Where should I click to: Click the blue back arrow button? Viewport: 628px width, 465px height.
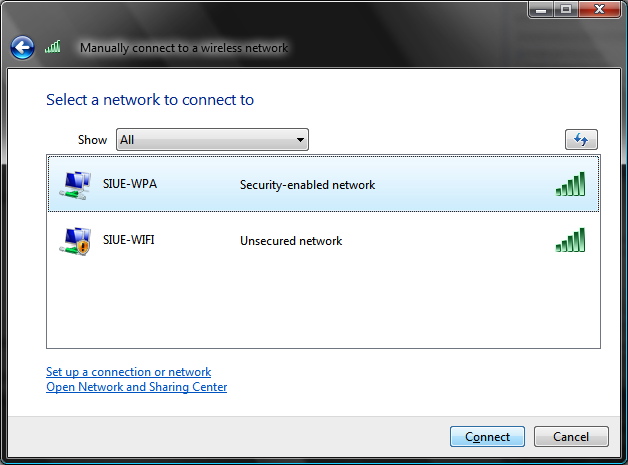point(22,47)
